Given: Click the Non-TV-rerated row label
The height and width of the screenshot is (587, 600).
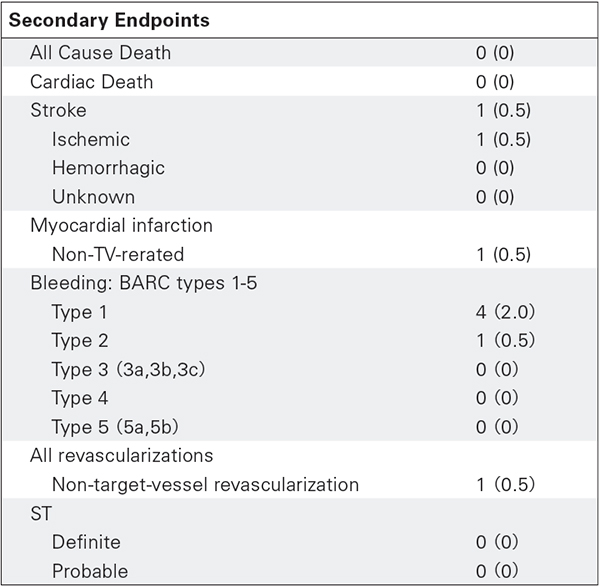Looking at the screenshot, I should pyautogui.click(x=116, y=254).
